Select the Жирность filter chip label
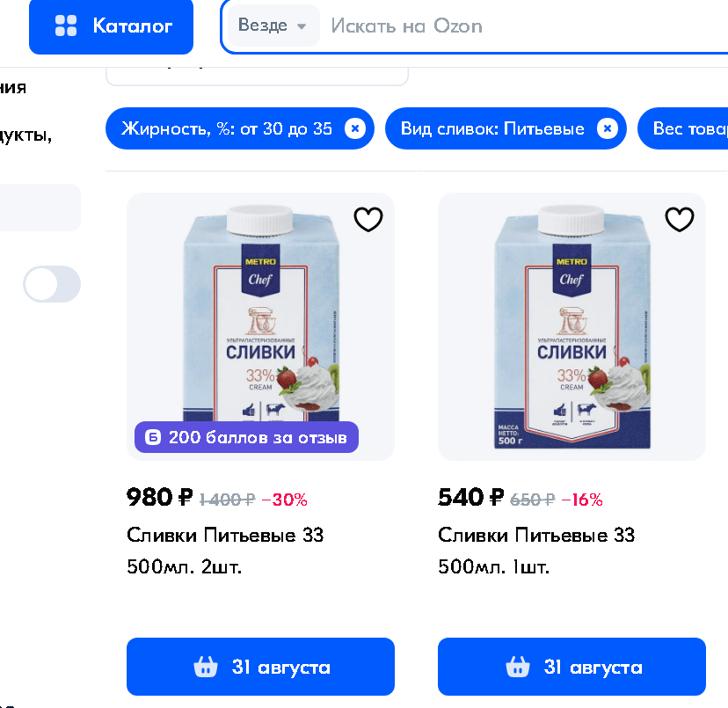Screen dimensions: 728x708 (x=227, y=129)
